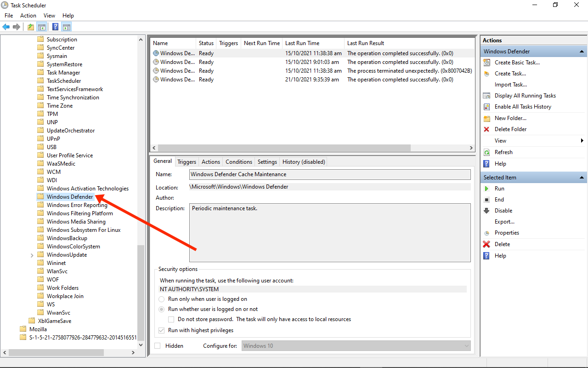
Task: Click the Windows Defender folder icon in tree
Action: pos(40,197)
